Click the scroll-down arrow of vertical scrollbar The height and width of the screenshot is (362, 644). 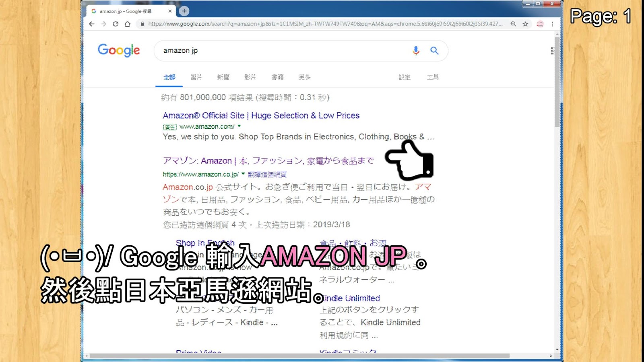557,349
